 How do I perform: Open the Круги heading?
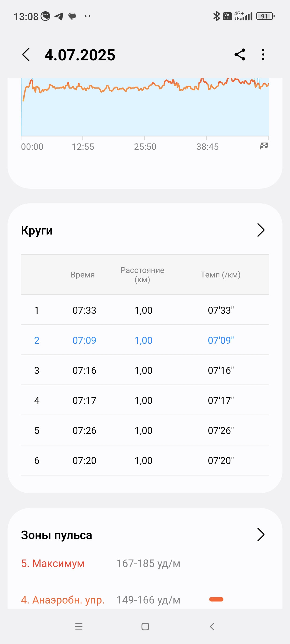[x=37, y=230]
